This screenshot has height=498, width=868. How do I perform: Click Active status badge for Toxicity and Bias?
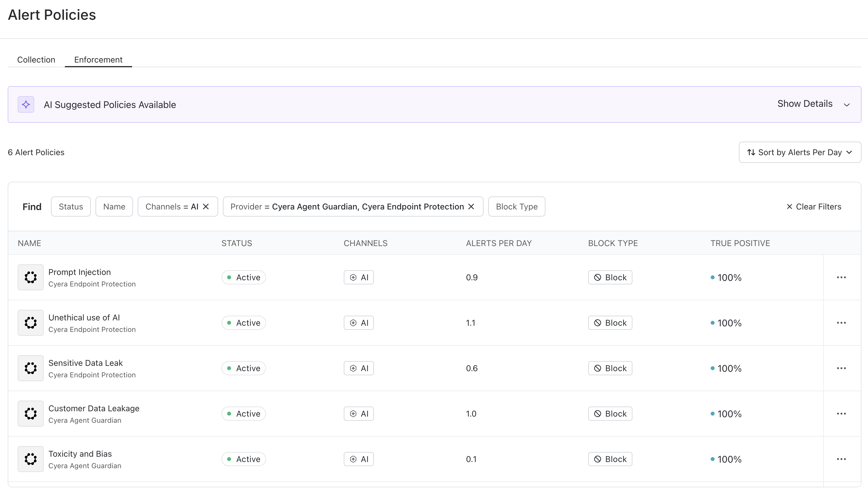point(244,459)
